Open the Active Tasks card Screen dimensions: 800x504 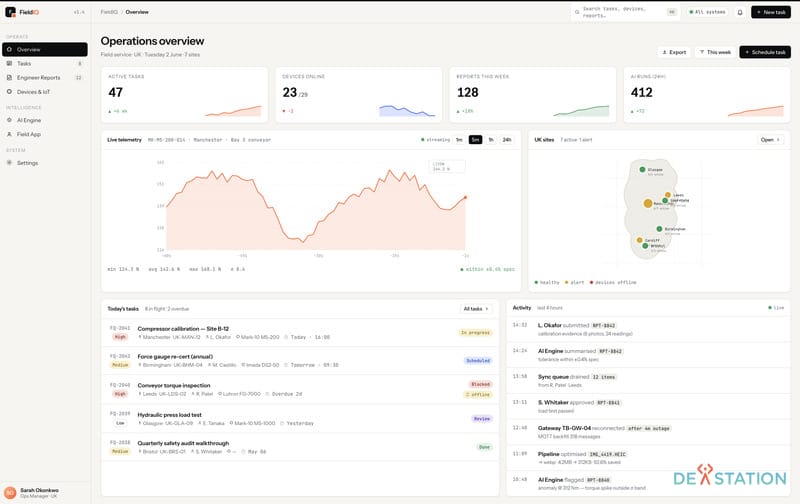[x=184, y=95]
